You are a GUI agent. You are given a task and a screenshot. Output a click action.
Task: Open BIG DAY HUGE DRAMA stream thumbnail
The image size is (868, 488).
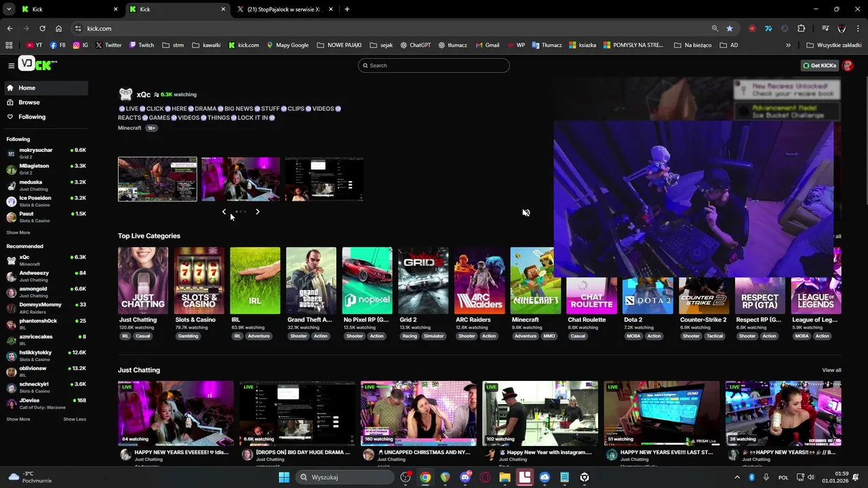[297, 413]
